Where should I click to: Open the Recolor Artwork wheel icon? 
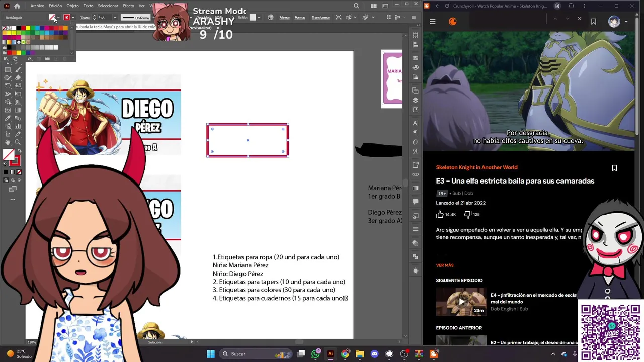pos(271,17)
